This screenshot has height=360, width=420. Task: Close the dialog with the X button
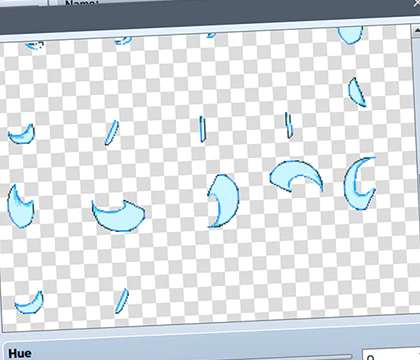[x=416, y=3]
